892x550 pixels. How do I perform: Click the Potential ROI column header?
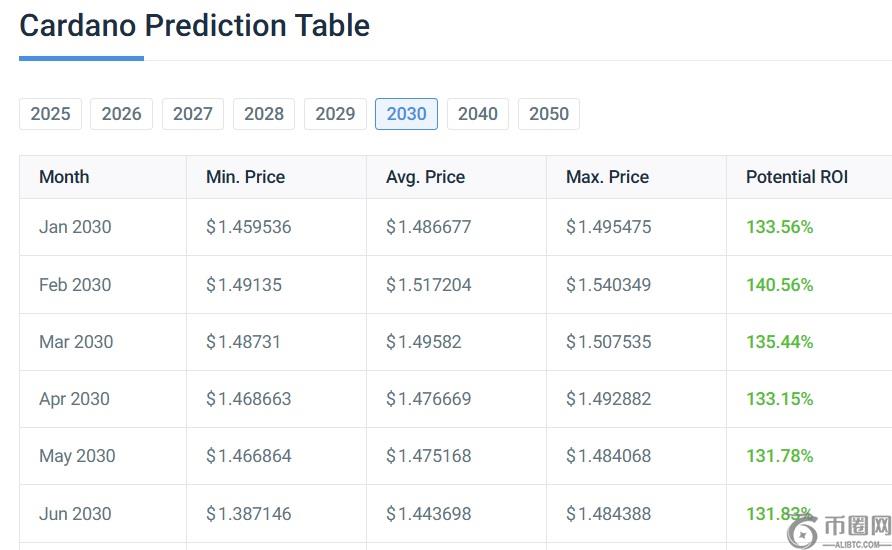[796, 177]
